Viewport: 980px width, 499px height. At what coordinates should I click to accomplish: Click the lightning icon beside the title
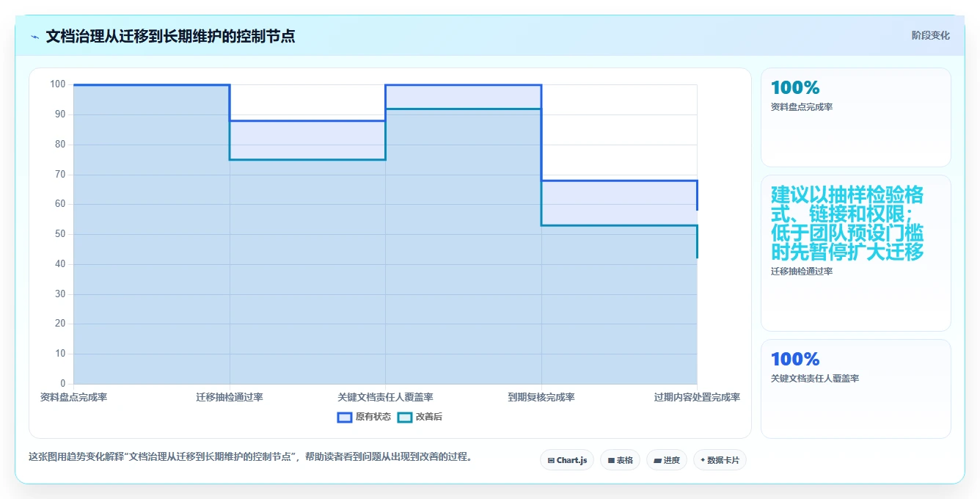[x=34, y=37]
